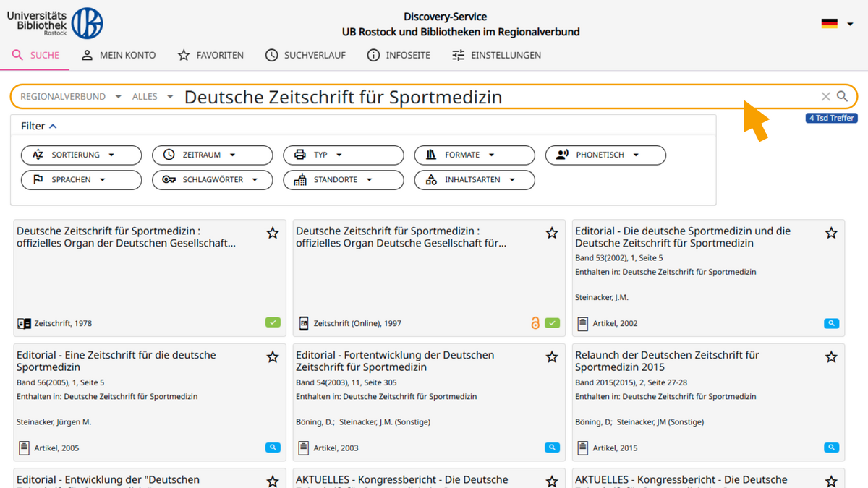Star the 'Relaunch der Deutschen Zeitschrift' result

(x=831, y=357)
